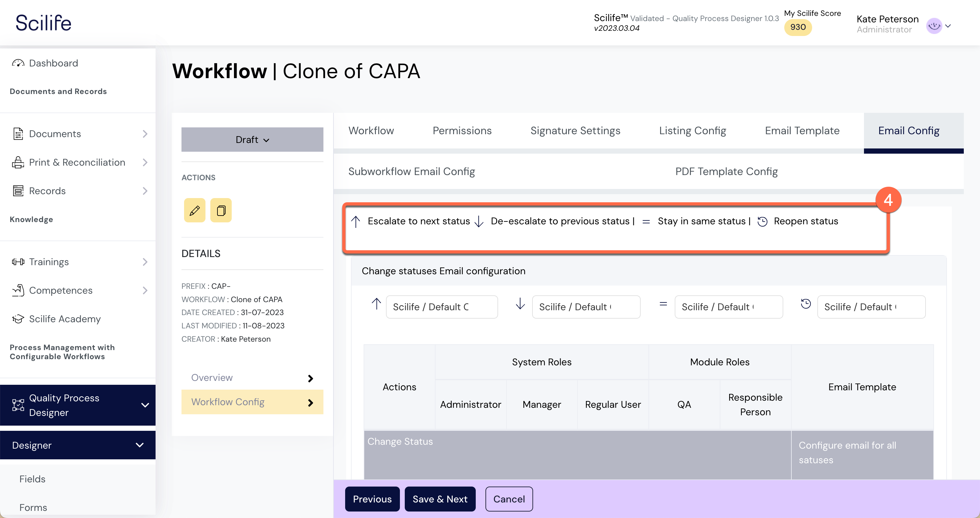Open the Subworkflow Email Config subtab
Image resolution: width=980 pixels, height=518 pixels.
(411, 171)
